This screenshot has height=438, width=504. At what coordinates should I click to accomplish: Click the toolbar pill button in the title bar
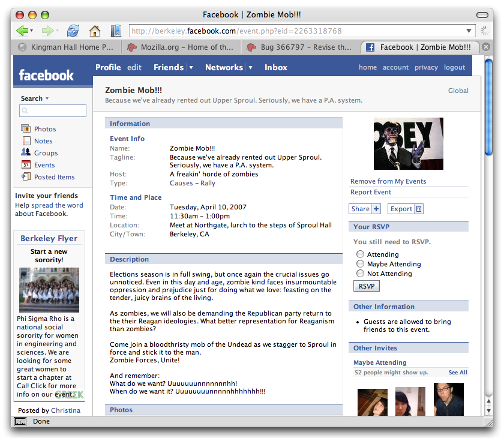(482, 15)
